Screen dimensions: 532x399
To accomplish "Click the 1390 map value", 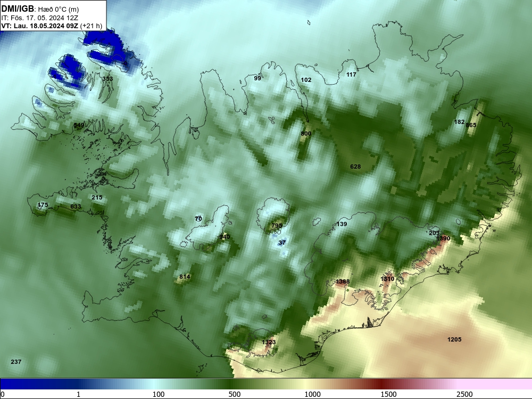I will click(x=443, y=238).
